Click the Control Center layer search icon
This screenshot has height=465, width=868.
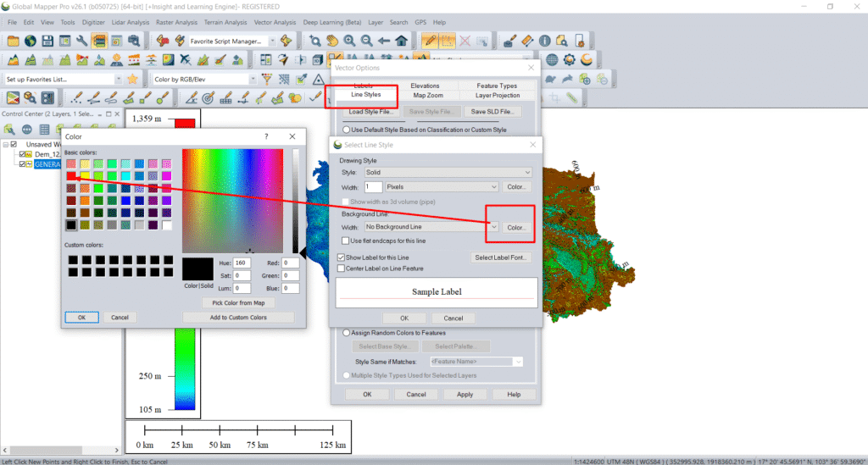tap(9, 130)
